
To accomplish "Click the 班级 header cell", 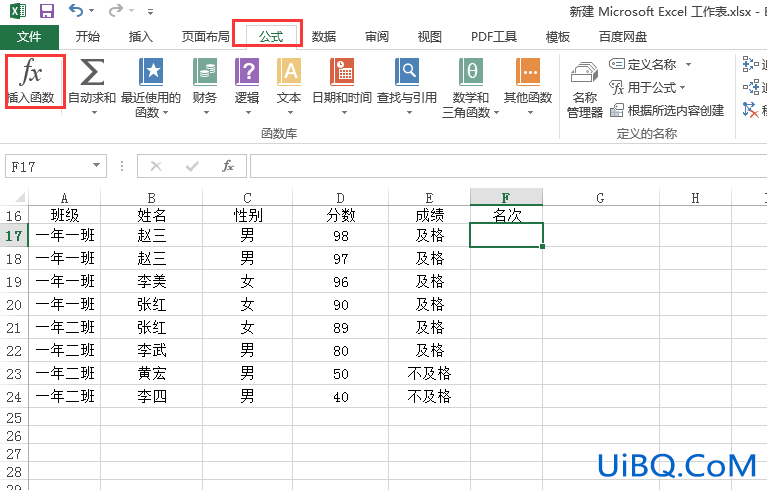I will [65, 215].
